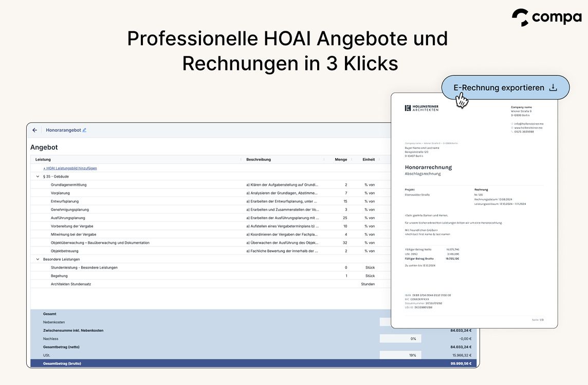Click the Menge value 32 for Objektüberwachung
The width and height of the screenshot is (588, 385).
[345, 243]
